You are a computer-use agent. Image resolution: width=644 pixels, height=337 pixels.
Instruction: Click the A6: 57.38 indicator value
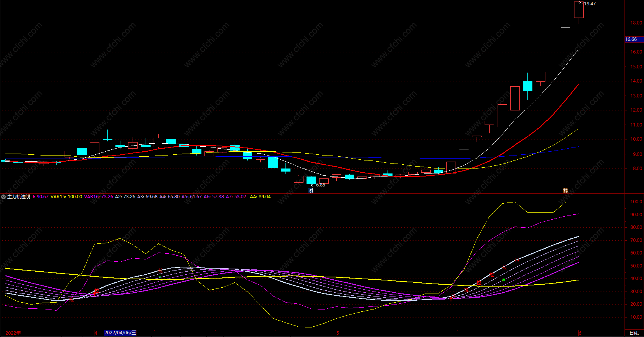click(x=214, y=197)
